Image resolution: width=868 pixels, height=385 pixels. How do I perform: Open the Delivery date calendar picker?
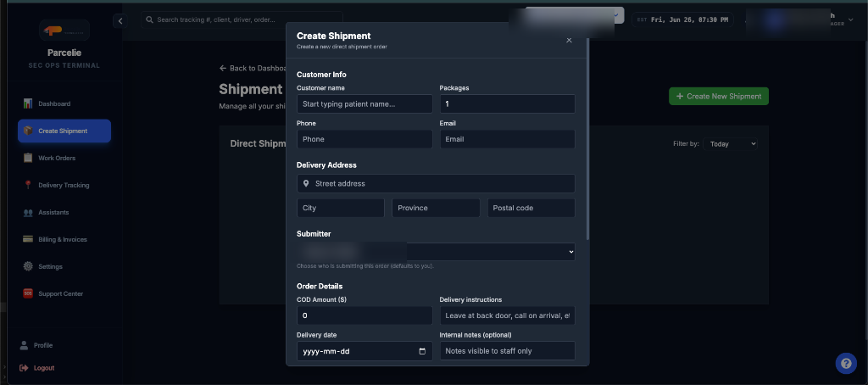pos(422,351)
